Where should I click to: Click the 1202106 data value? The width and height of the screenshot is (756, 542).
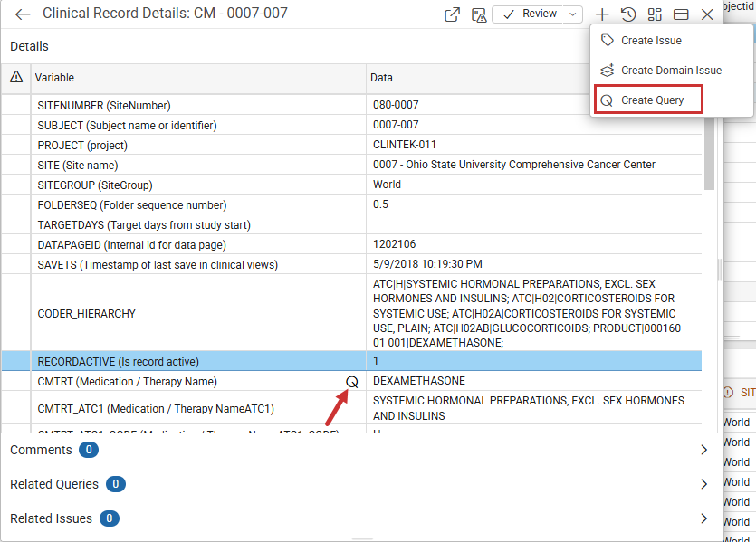pos(395,243)
